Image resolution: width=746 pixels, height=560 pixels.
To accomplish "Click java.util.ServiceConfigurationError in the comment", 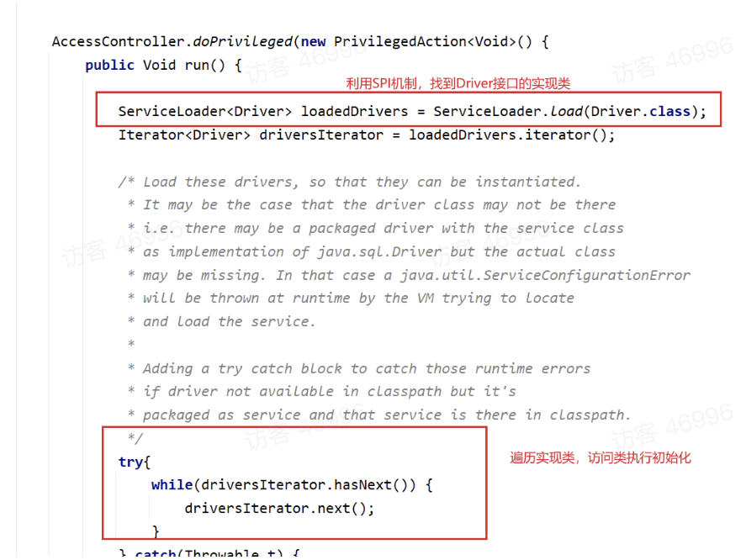I will tap(545, 275).
